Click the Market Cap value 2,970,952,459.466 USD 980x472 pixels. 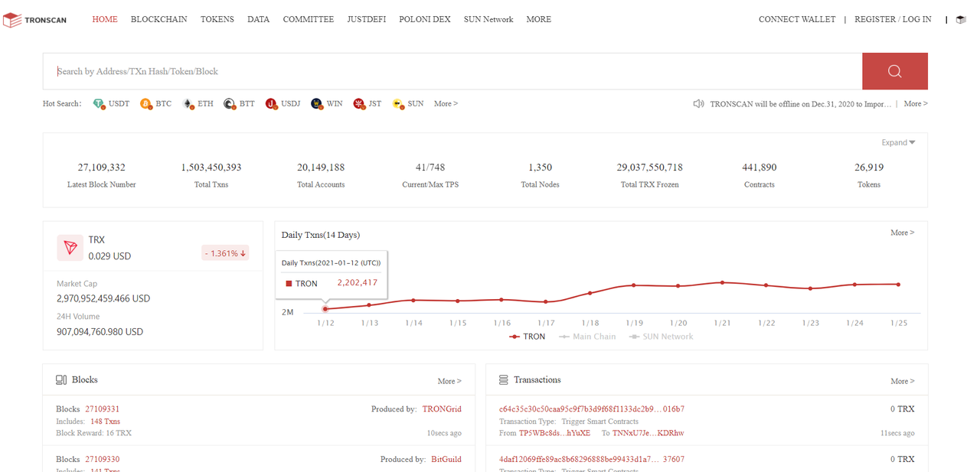pyautogui.click(x=103, y=298)
